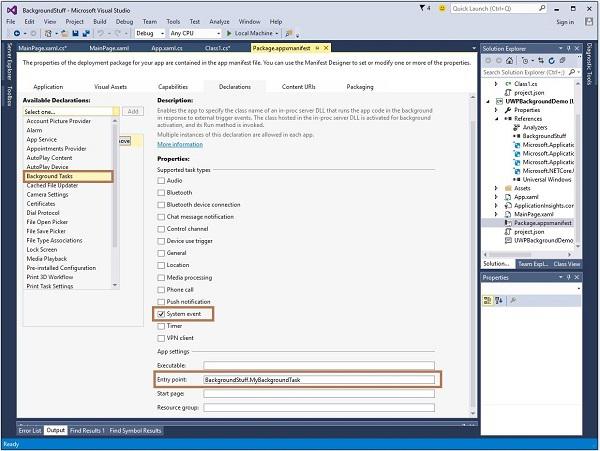Screen dimensions: 600x451
Task: Follow the More information link
Action: [179, 144]
